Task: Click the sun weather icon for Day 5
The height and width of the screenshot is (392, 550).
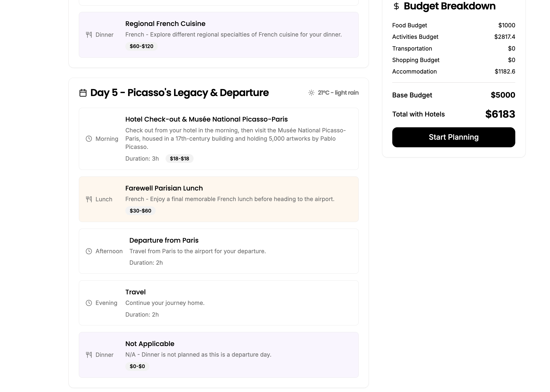Action: (311, 93)
